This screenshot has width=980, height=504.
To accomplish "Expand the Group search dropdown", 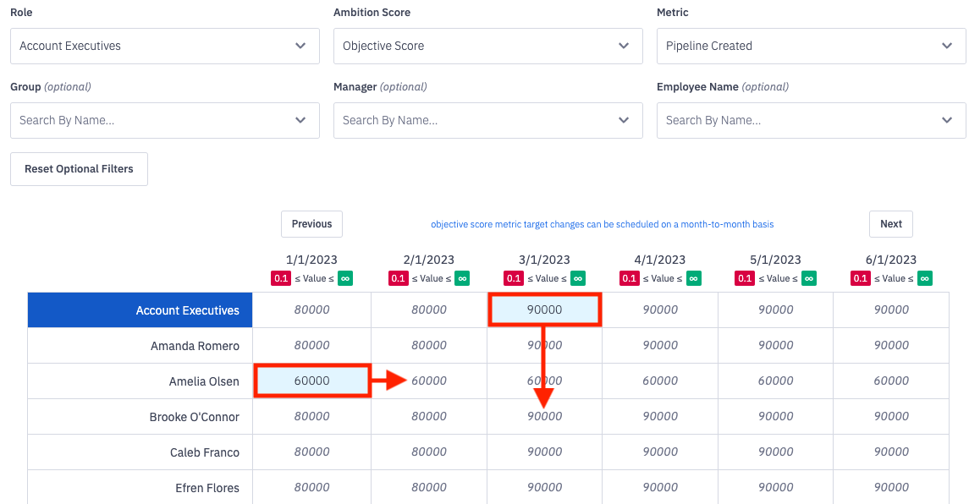I will click(x=165, y=120).
